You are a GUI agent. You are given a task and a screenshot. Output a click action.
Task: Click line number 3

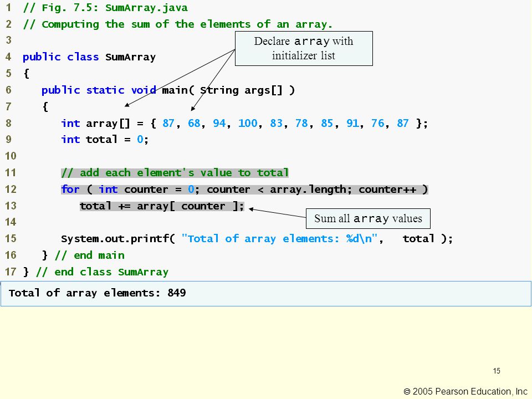pyautogui.click(x=9, y=40)
